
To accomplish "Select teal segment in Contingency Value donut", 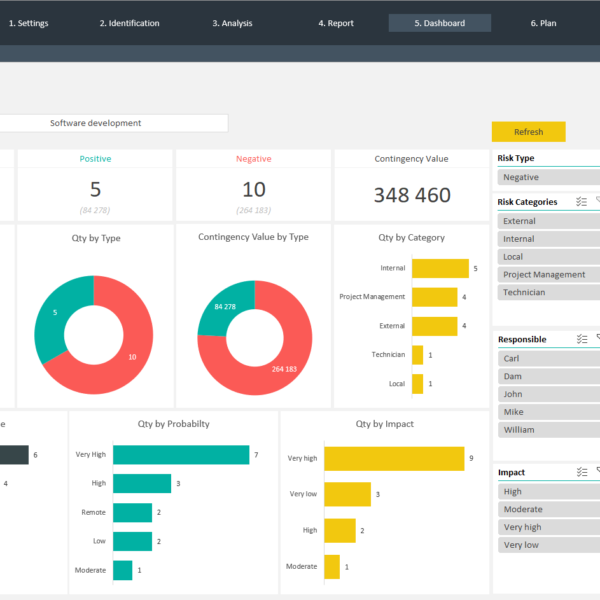I will point(222,305).
